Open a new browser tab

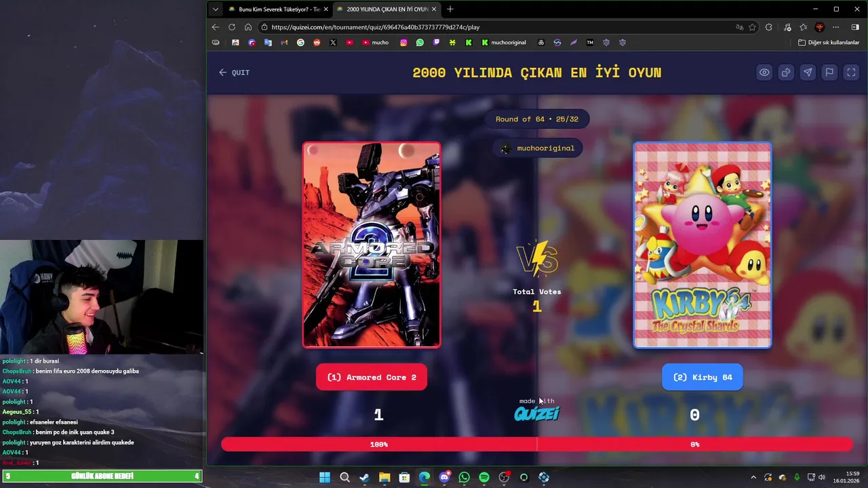450,9
